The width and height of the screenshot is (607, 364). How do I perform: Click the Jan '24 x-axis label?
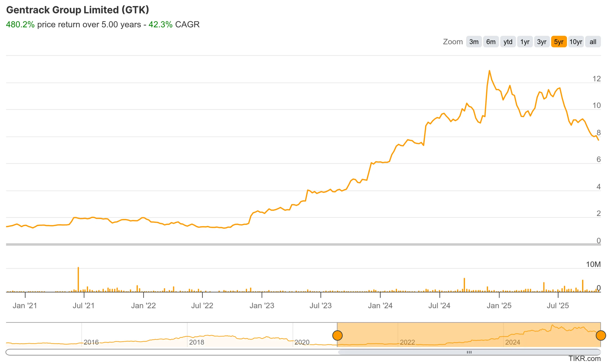(380, 306)
